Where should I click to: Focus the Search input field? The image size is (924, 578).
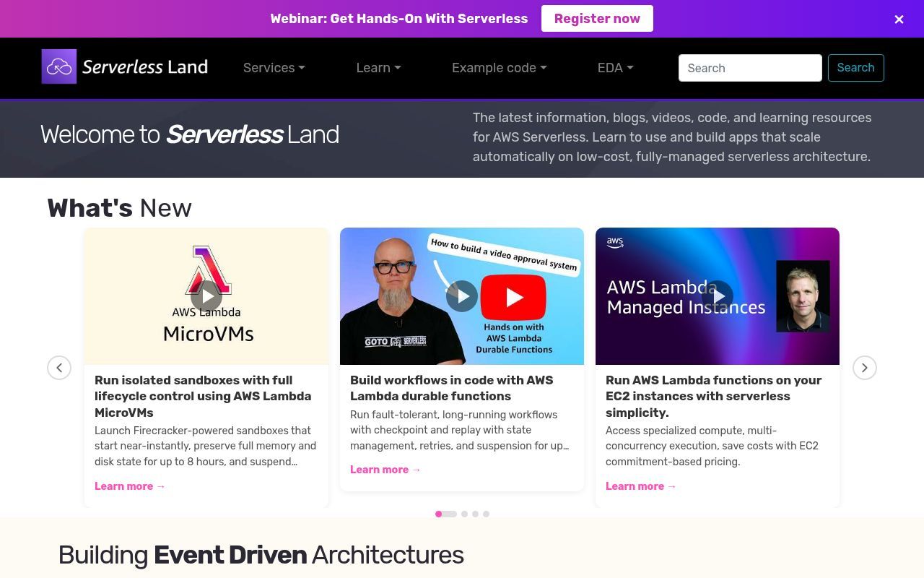pyautogui.click(x=750, y=68)
